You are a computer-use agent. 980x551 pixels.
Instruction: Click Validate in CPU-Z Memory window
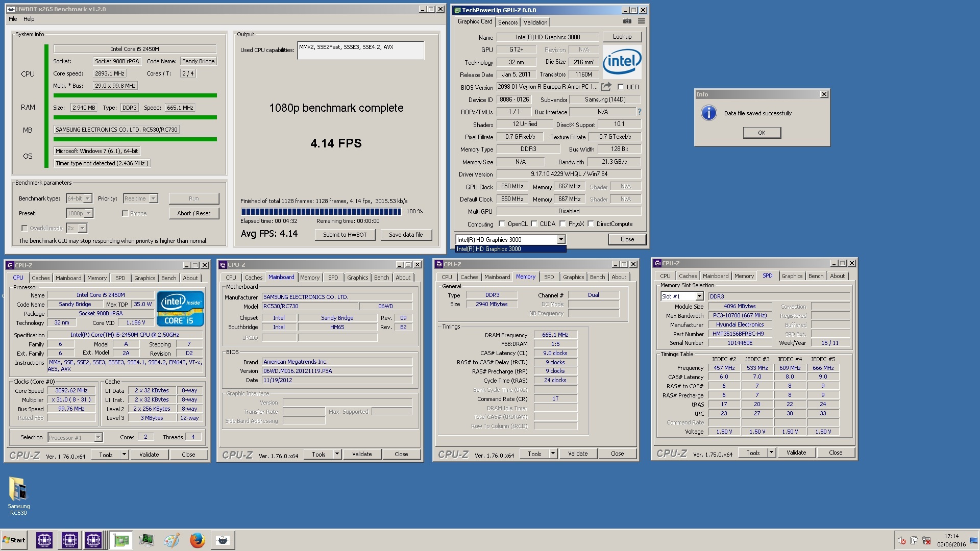click(x=578, y=454)
